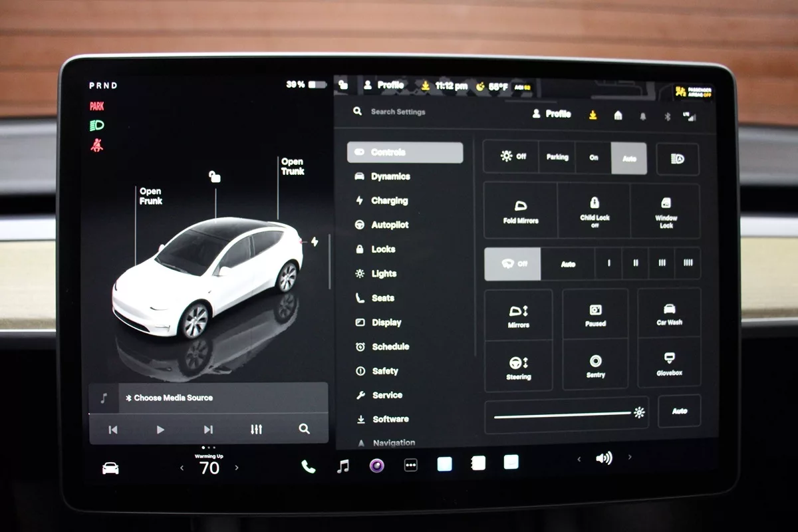Open the Glovebox
Image resolution: width=798 pixels, height=532 pixels.
(x=669, y=362)
